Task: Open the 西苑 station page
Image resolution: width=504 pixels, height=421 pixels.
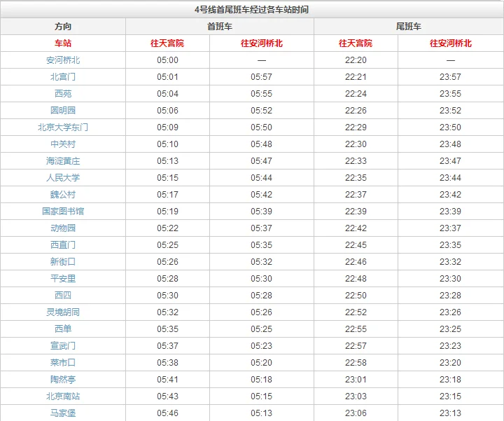Action: 63,94
